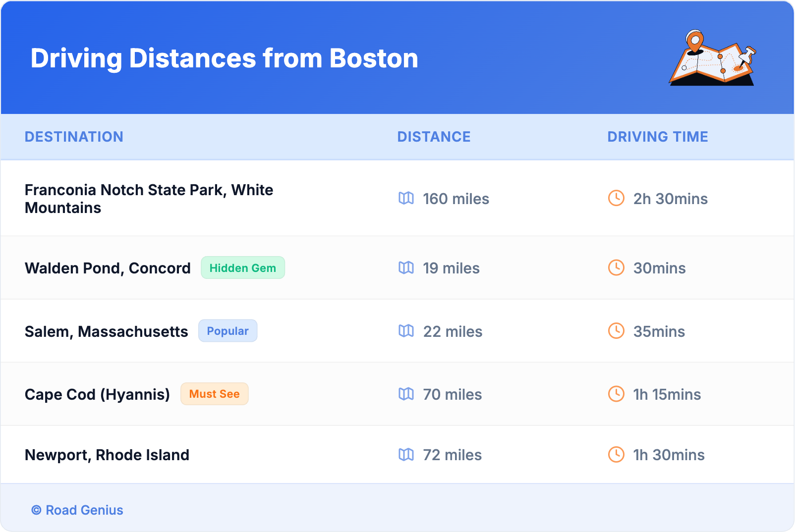Image resolution: width=795 pixels, height=532 pixels.
Task: Click the 30mins time for Walden Pond
Action: [659, 268]
